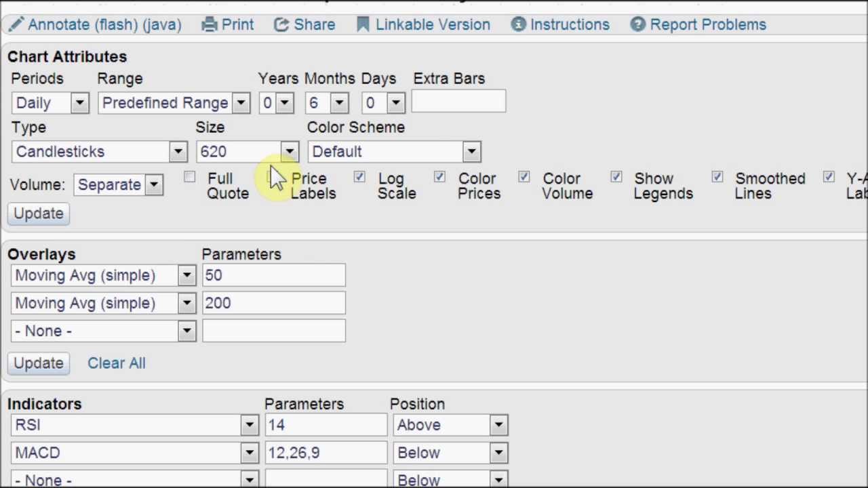Click the Share arrow icon
The width and height of the screenshot is (868, 488).
pos(281,24)
